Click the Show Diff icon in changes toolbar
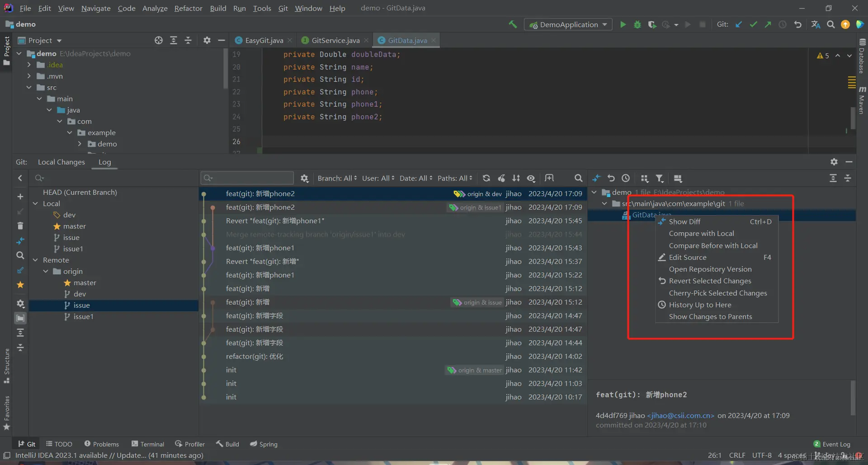 596,178
